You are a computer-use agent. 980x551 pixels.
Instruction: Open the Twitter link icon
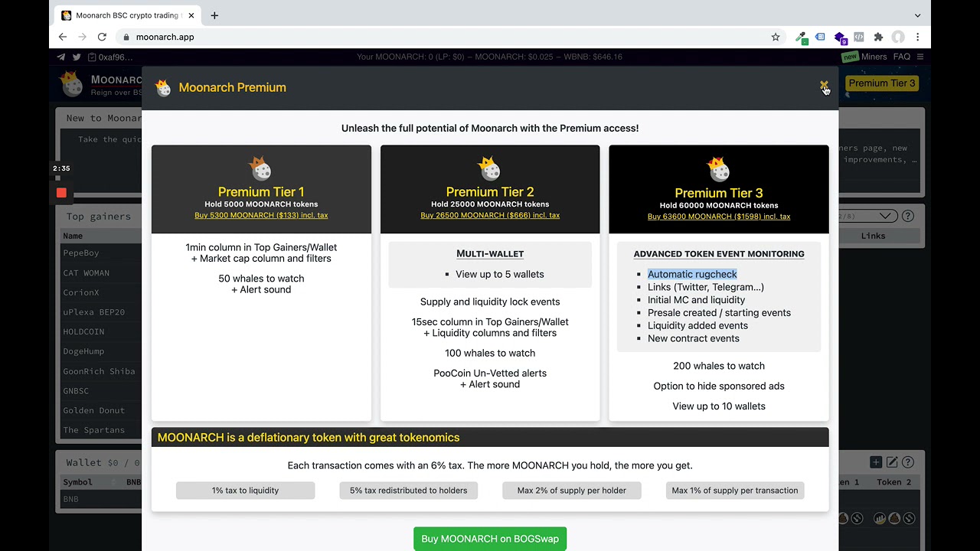click(x=77, y=57)
